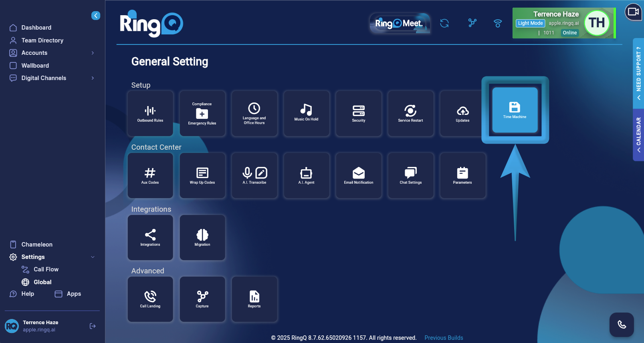Viewport: 644px width, 343px height.
Task: Expand the Need Support side panel
Action: tap(638, 73)
